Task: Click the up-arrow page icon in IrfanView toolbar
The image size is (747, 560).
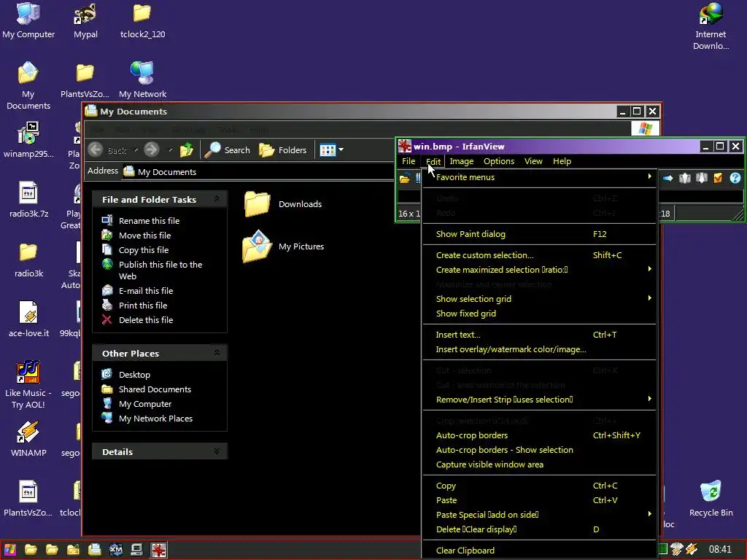Action: [x=684, y=178]
